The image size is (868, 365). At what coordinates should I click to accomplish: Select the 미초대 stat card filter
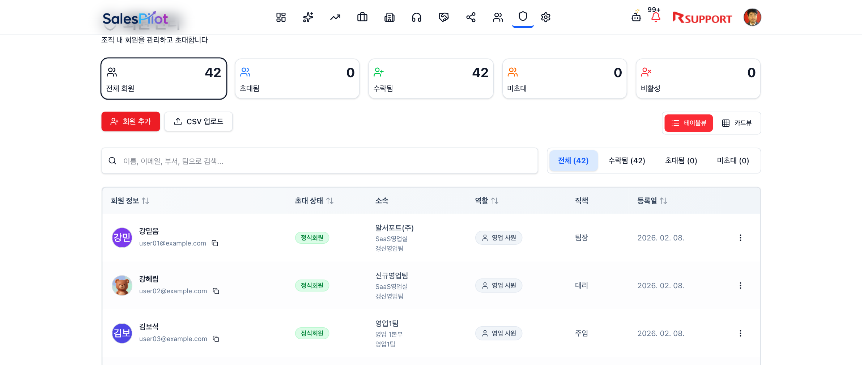565,78
